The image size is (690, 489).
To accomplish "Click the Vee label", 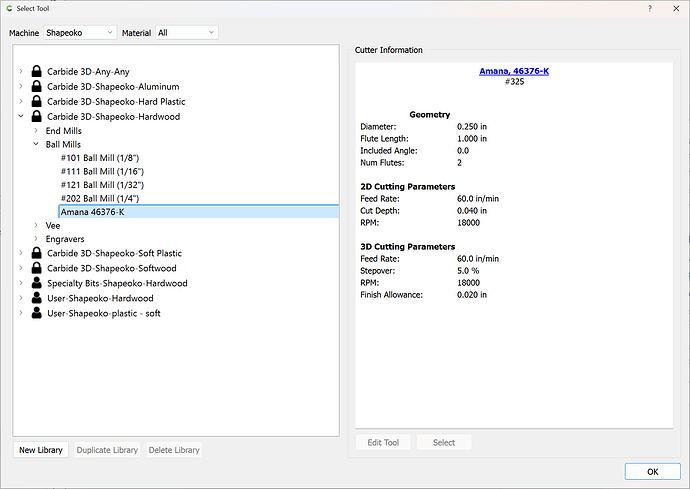I will click(53, 225).
